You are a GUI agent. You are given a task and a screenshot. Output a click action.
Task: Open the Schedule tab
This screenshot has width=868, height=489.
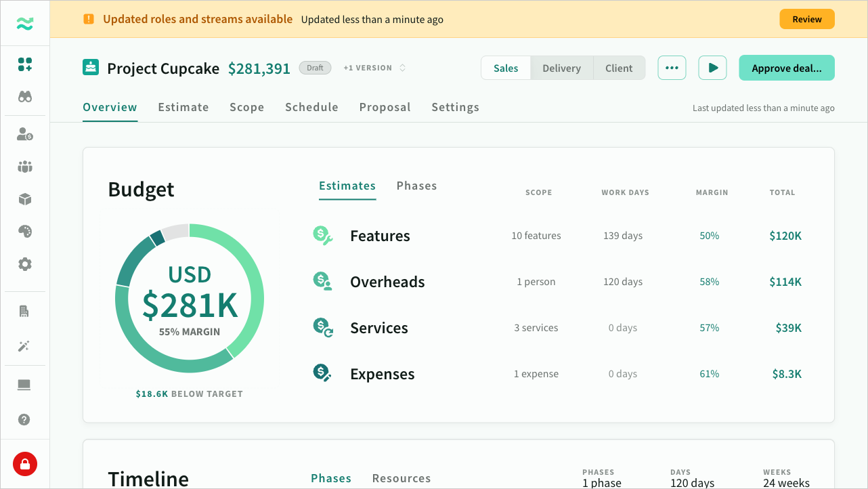pyautogui.click(x=311, y=107)
